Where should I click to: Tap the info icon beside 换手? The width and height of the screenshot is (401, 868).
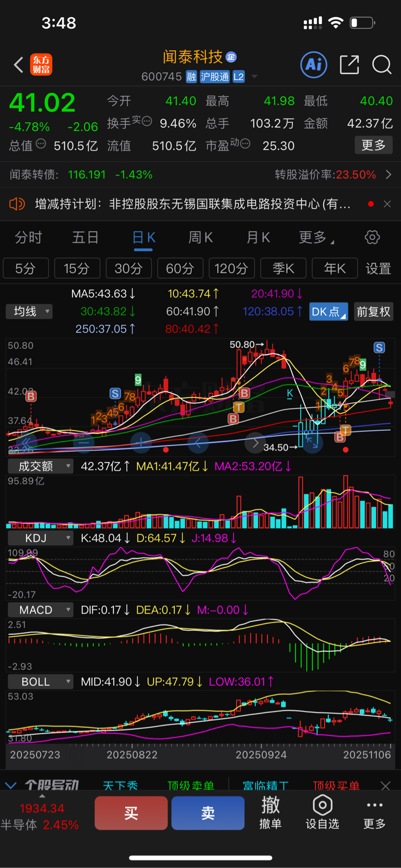click(147, 121)
